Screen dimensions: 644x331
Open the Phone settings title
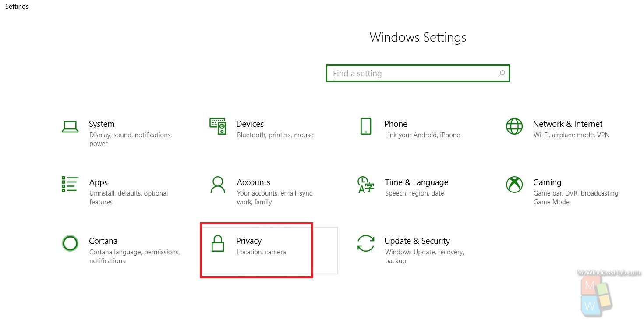point(396,124)
